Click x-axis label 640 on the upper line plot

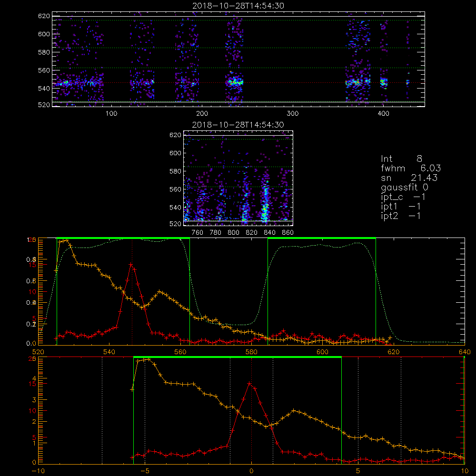point(465,352)
